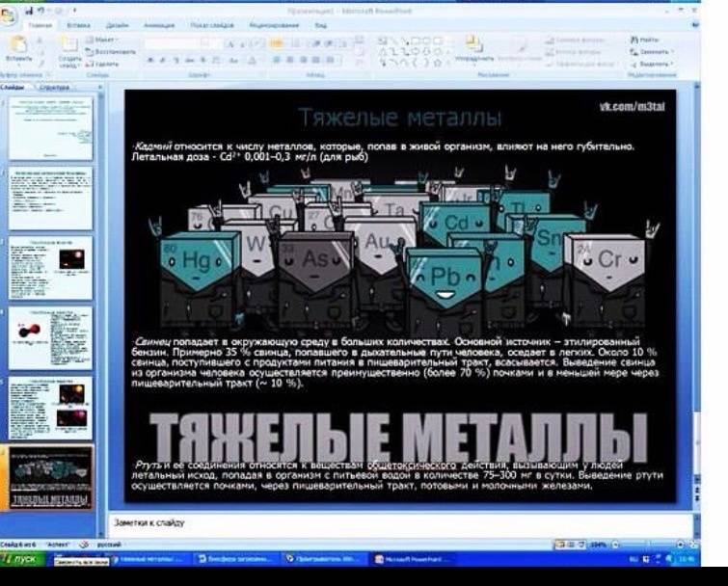Toggle numbered list

point(296,44)
